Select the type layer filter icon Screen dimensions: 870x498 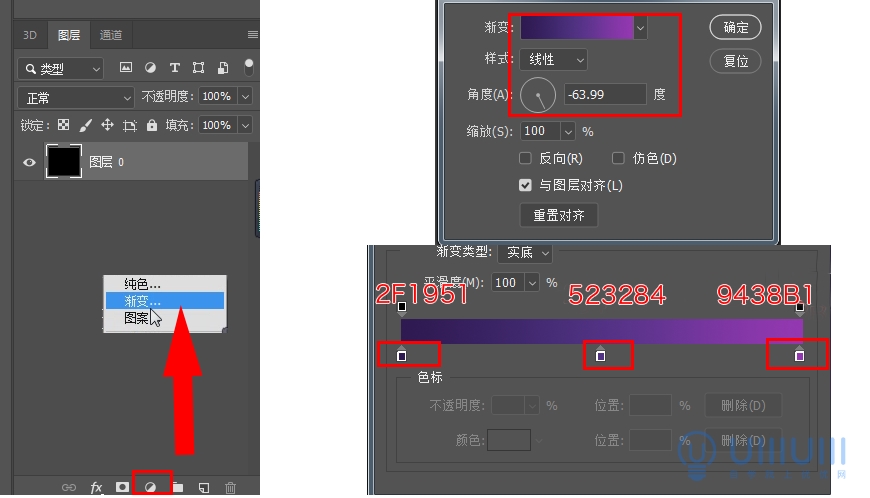174,68
